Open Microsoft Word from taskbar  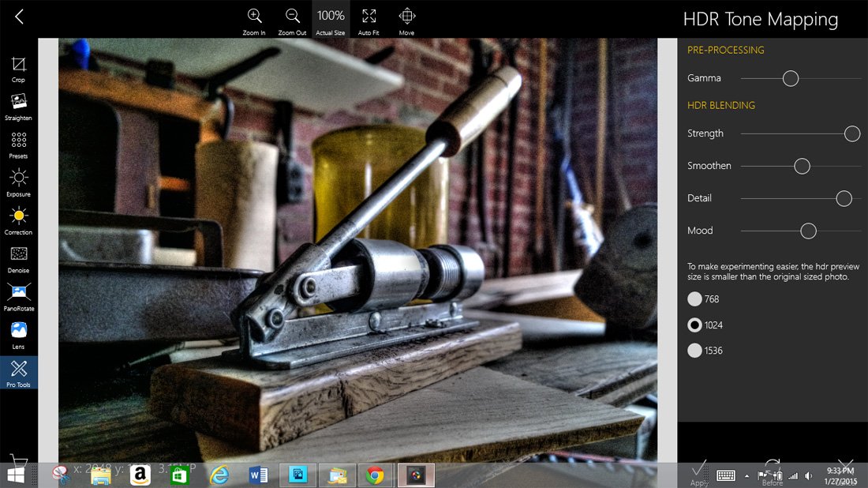point(258,475)
